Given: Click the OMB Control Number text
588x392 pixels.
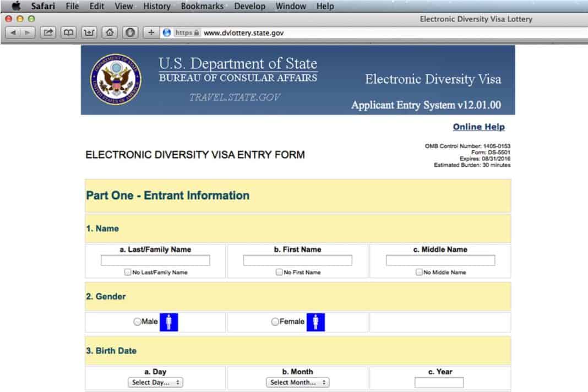Looking at the screenshot, I should click(x=467, y=146).
